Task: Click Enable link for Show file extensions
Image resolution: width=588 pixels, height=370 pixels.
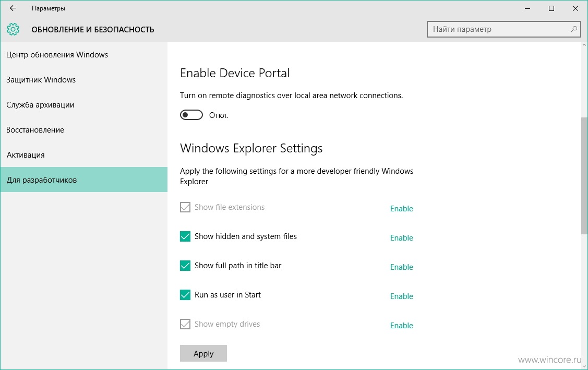Action: click(x=402, y=209)
